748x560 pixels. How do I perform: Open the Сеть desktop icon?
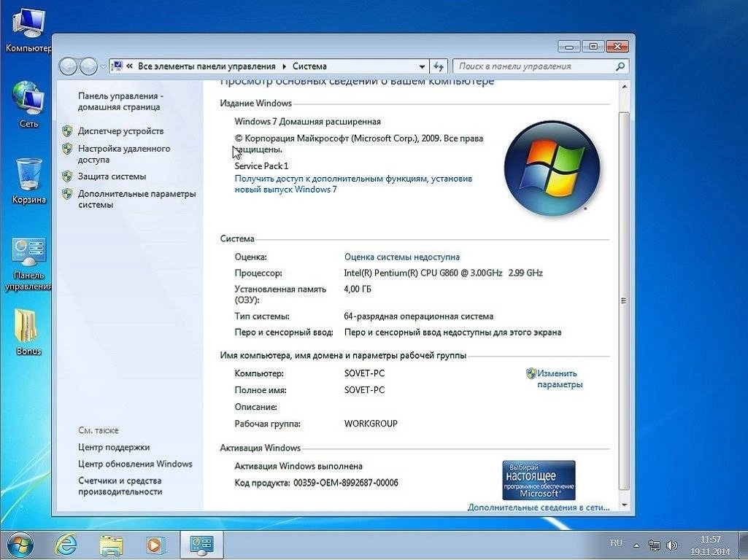click(28, 105)
